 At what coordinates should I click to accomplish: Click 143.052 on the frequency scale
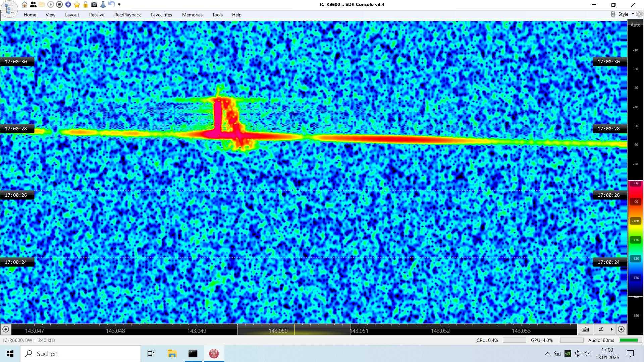click(440, 331)
